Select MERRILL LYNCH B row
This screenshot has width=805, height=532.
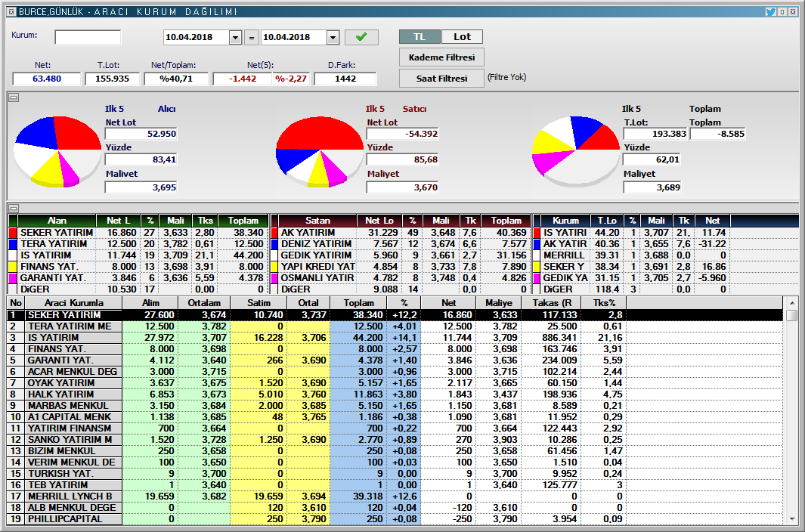395,496
